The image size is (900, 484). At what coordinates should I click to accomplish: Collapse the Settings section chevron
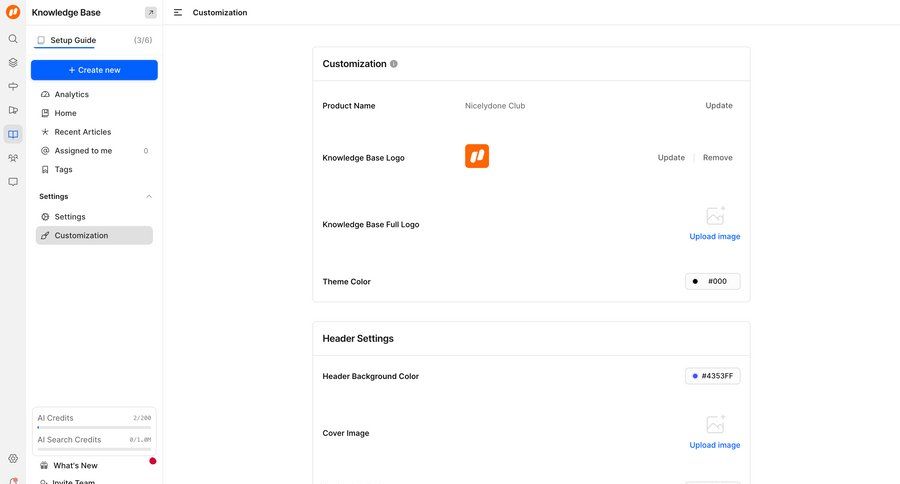(149, 196)
